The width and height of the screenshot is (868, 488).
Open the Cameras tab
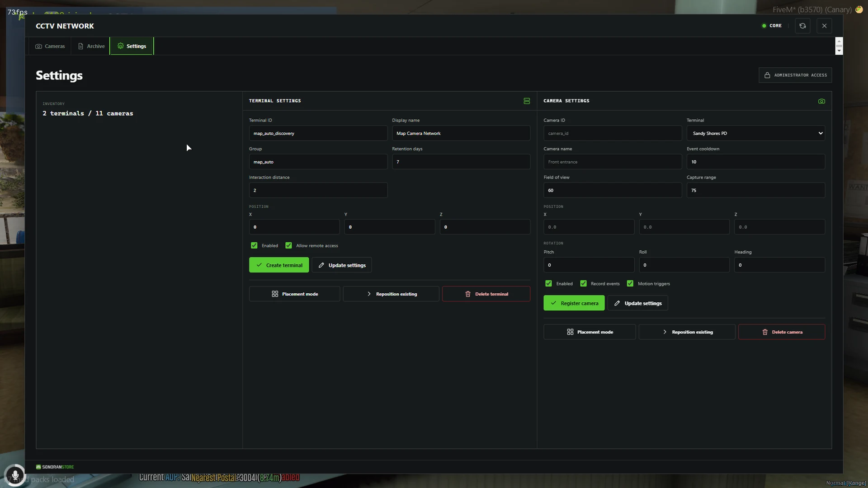50,46
